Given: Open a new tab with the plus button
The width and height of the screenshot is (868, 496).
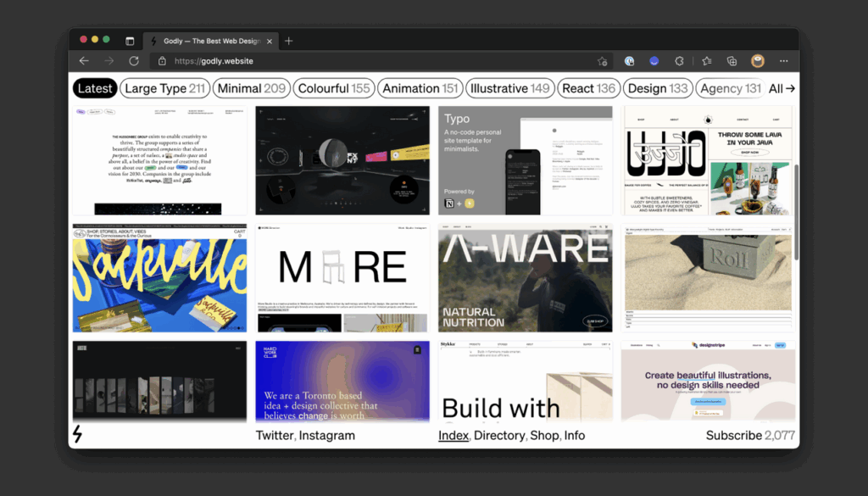Looking at the screenshot, I should [x=288, y=41].
